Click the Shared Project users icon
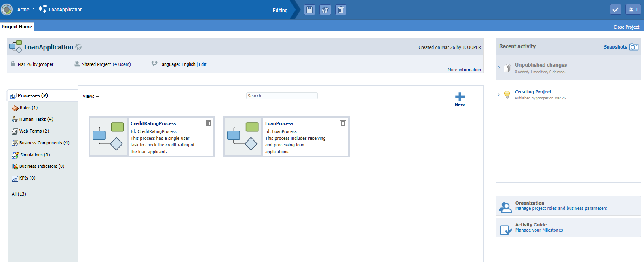 pyautogui.click(x=77, y=64)
